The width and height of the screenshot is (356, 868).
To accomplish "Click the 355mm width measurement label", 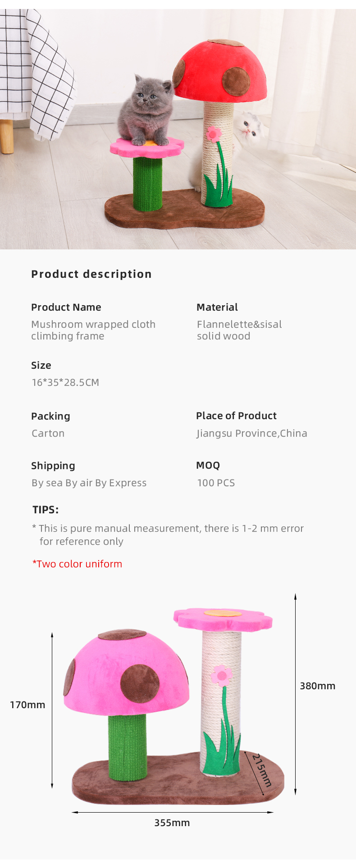I will [172, 823].
